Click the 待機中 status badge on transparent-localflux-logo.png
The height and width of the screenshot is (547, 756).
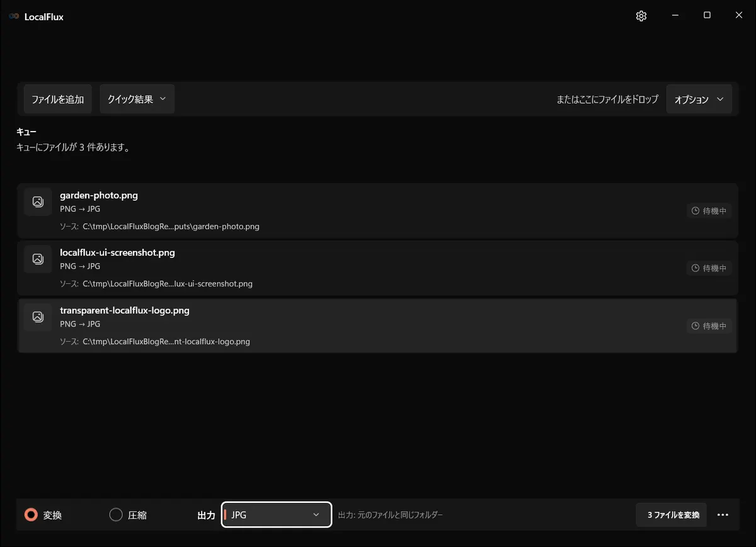click(709, 326)
